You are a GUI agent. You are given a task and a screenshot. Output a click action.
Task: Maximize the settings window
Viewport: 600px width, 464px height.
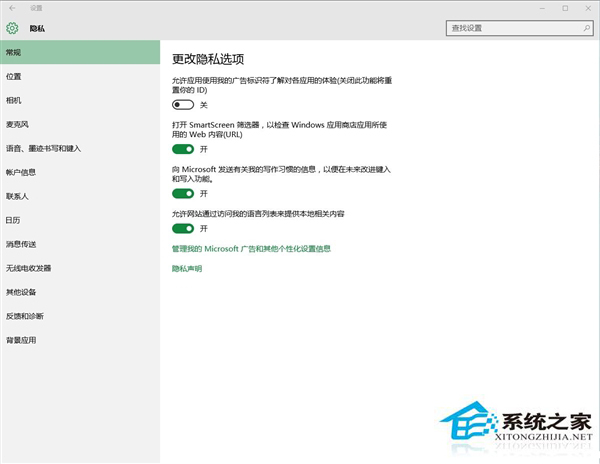[565, 8]
